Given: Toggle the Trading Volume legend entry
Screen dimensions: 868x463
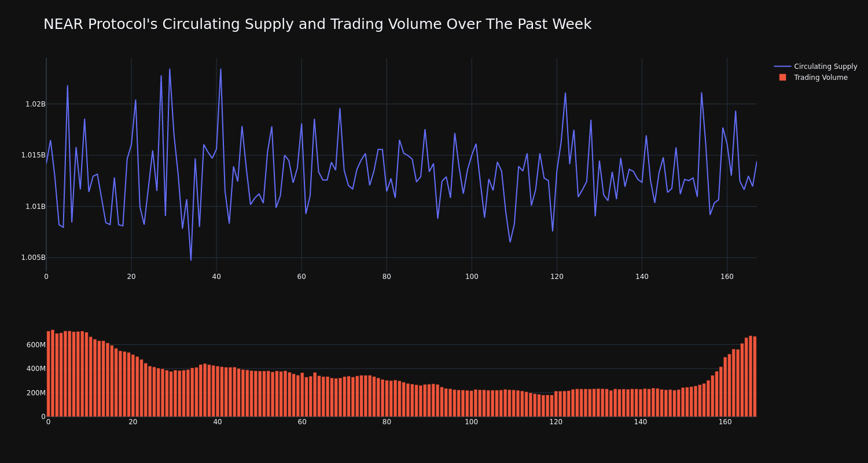Looking at the screenshot, I should click(815, 78).
